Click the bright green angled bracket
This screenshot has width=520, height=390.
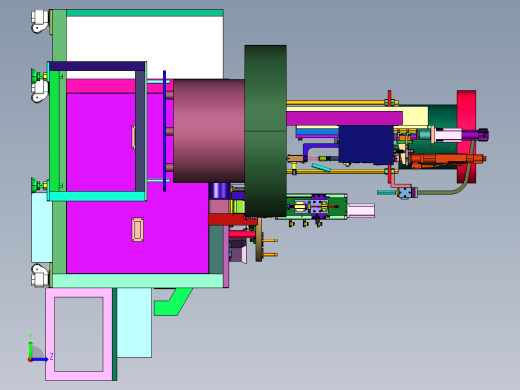(x=173, y=302)
